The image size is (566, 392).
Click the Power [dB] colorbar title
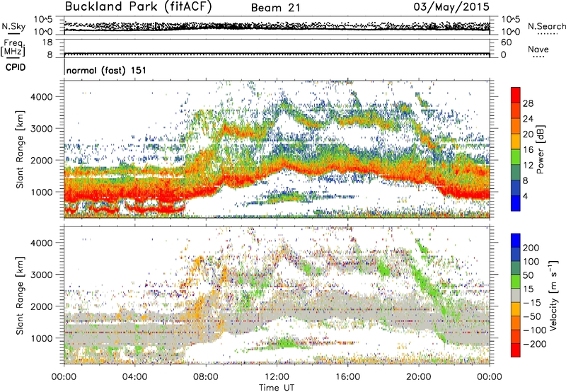(x=540, y=149)
